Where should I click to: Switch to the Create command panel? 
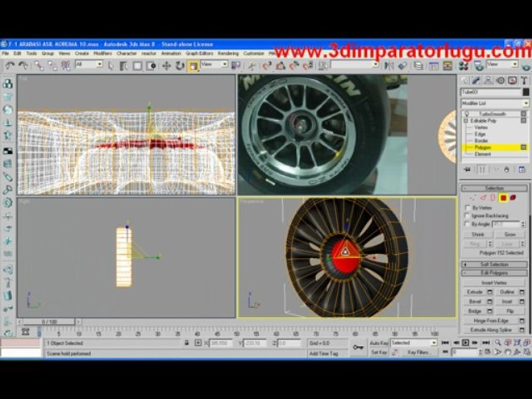point(464,80)
